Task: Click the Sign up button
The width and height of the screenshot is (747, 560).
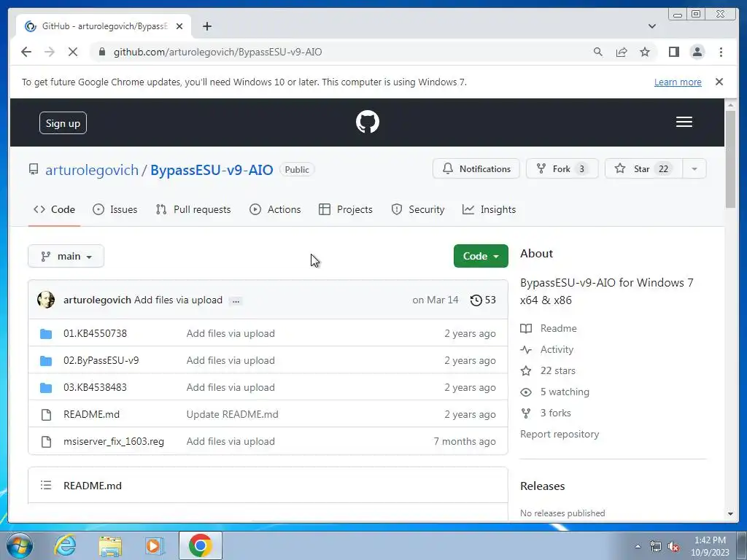Action: click(63, 122)
